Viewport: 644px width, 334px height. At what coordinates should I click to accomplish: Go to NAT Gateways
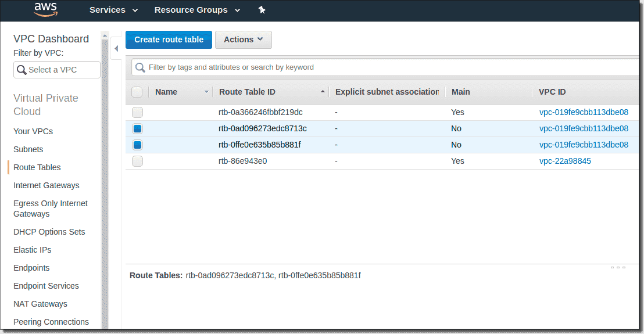pyautogui.click(x=40, y=304)
